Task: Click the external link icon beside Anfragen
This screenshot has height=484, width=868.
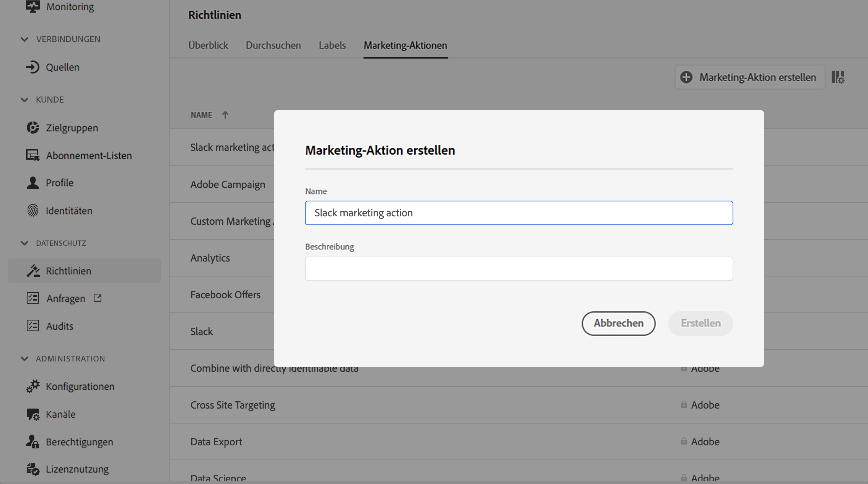Action: click(98, 298)
